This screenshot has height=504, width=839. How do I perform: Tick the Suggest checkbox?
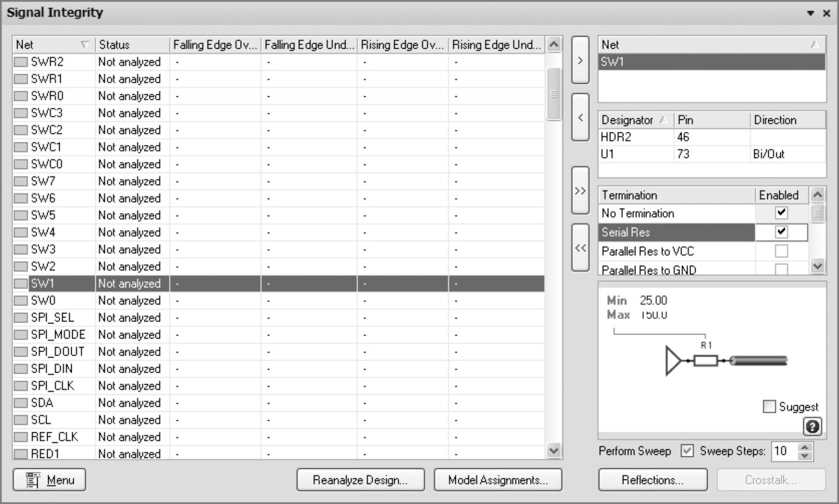click(769, 407)
